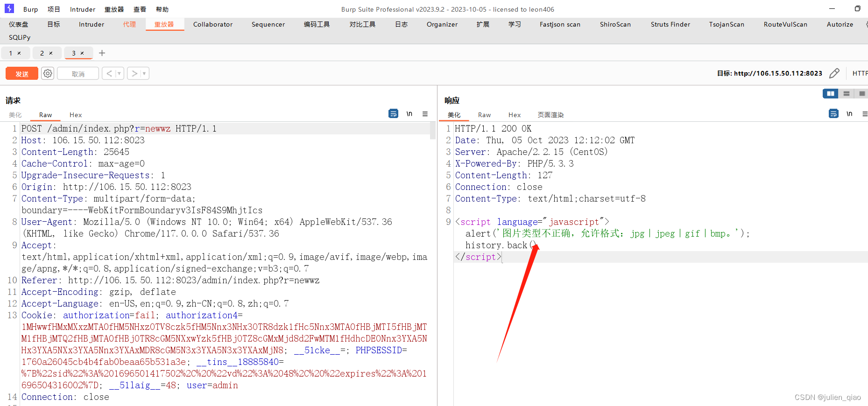Toggle word wrap icon in response panel
The height and width of the screenshot is (406, 868).
coord(833,113)
